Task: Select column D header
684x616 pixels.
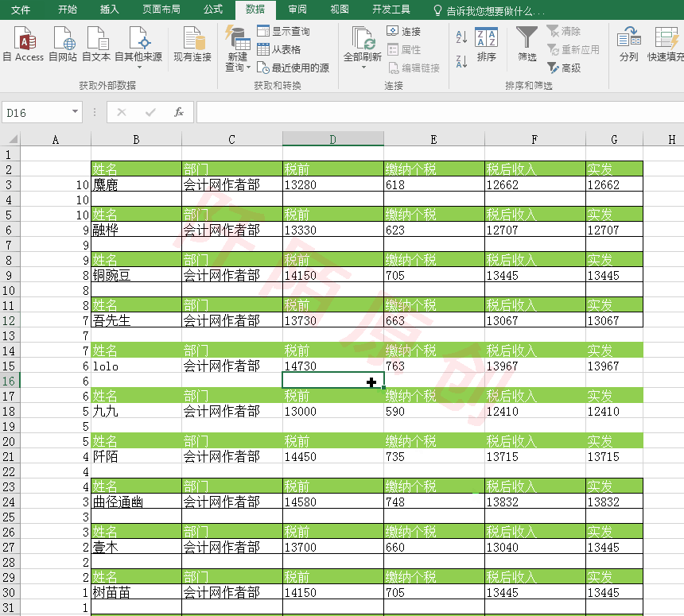Action: (332, 139)
